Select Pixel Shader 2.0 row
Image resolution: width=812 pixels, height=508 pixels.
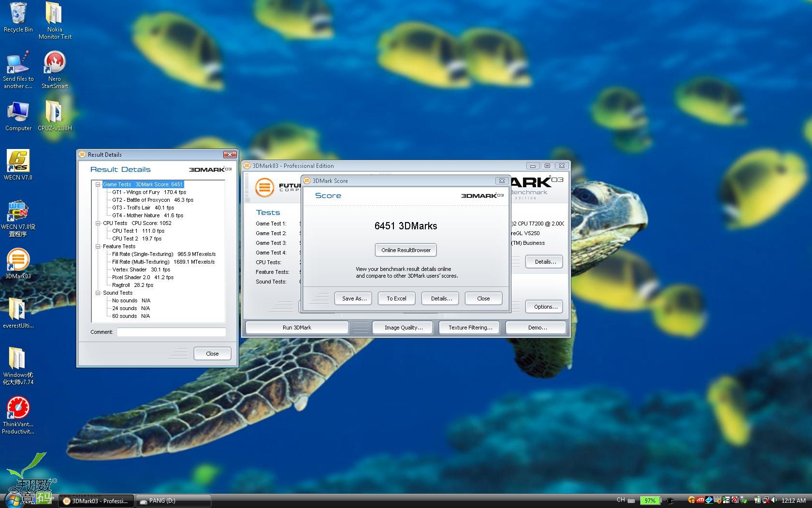point(143,277)
